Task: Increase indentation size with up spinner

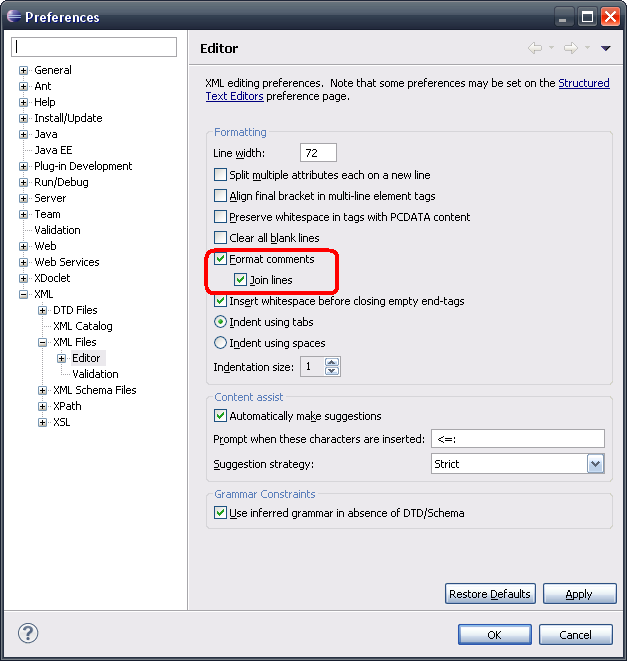Action: (332, 362)
